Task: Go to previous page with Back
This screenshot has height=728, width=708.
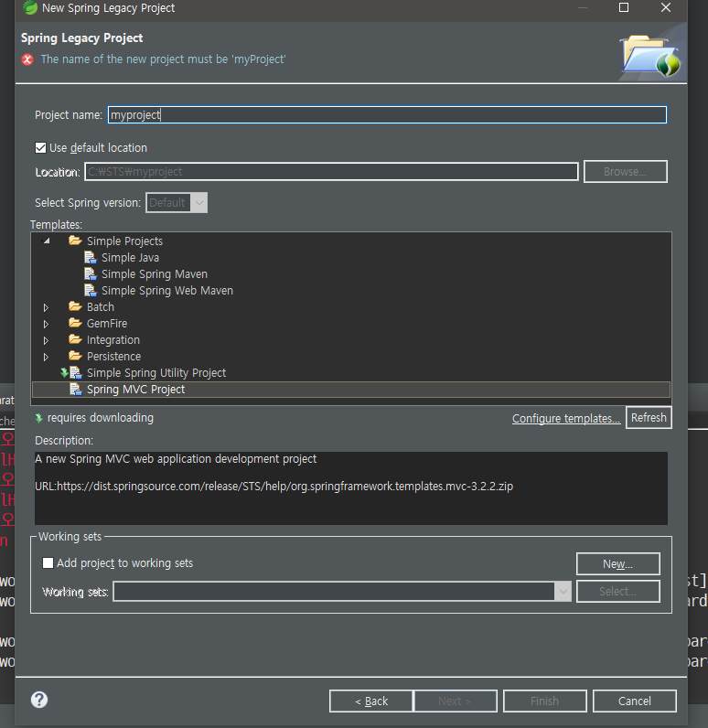Action: point(371,701)
